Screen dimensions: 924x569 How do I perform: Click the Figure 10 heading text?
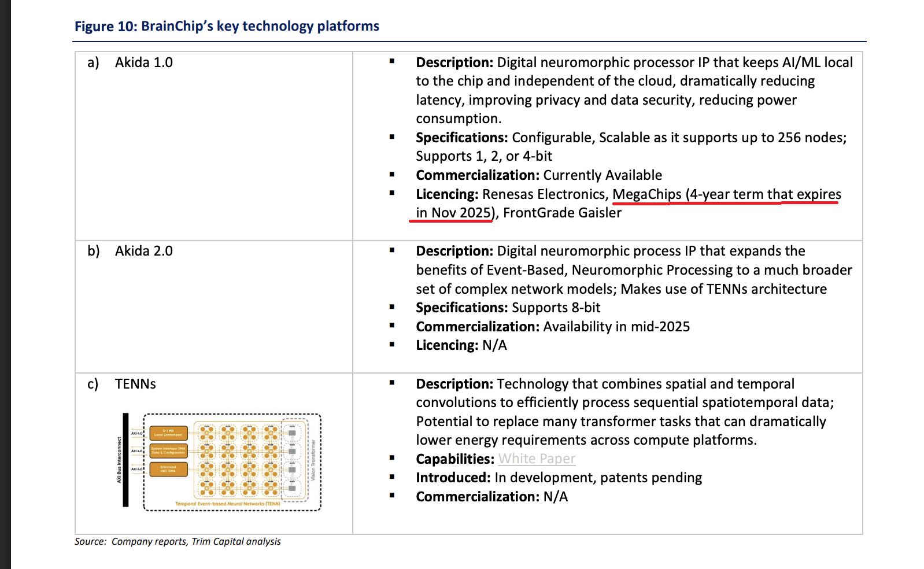click(227, 26)
